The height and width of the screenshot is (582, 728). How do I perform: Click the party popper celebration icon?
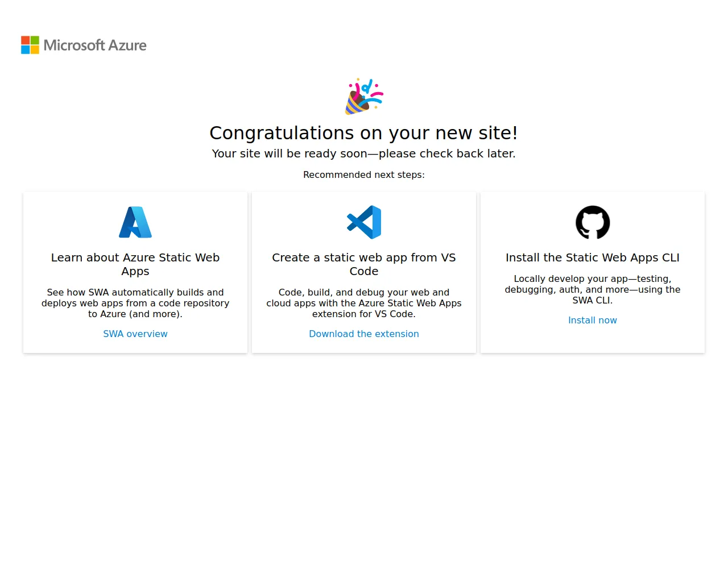[364, 97]
